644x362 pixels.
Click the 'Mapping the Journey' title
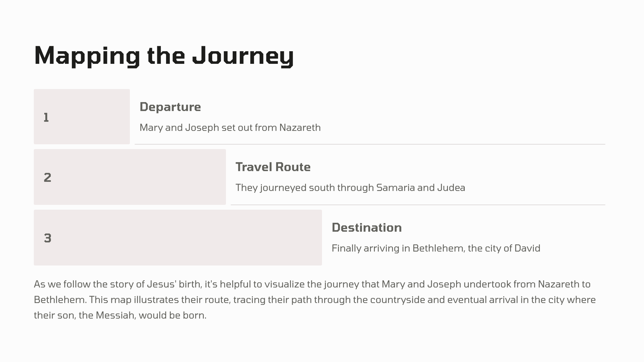164,56
